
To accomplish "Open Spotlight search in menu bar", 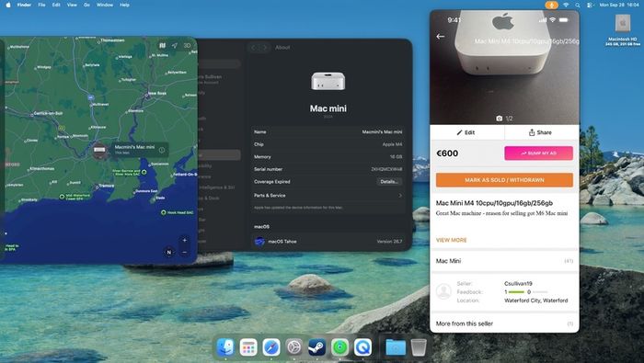I will click(x=578, y=5).
